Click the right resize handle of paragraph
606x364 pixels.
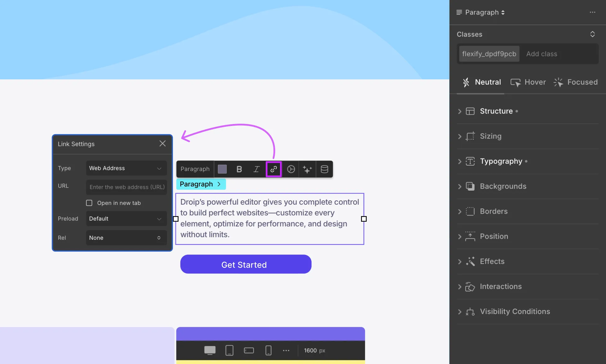[x=364, y=219]
